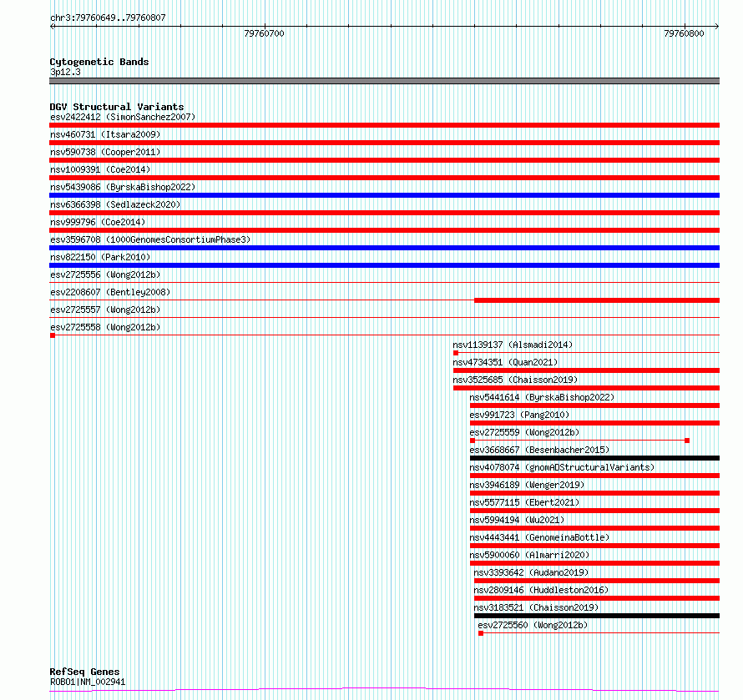This screenshot has width=743, height=700.
Task: Click the 79760700 ruler position label
Action: tap(264, 33)
